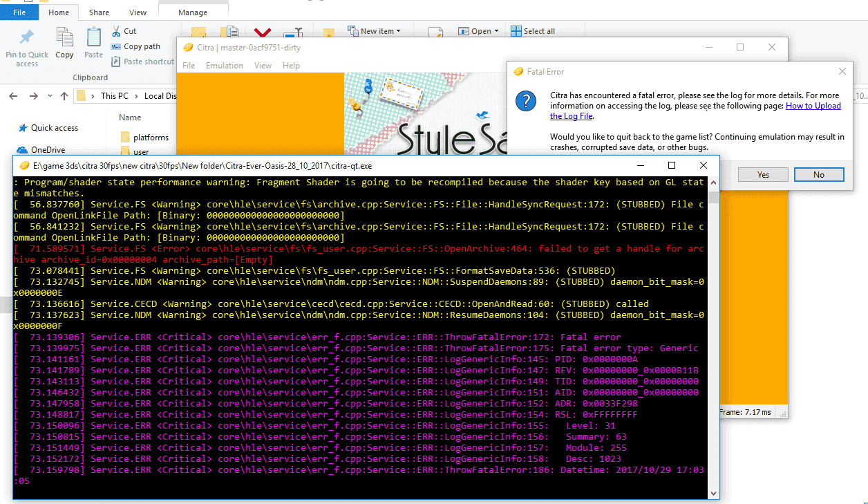868x504 pixels.
Task: Click the Quick access star icon in the sidebar
Action: point(22,128)
